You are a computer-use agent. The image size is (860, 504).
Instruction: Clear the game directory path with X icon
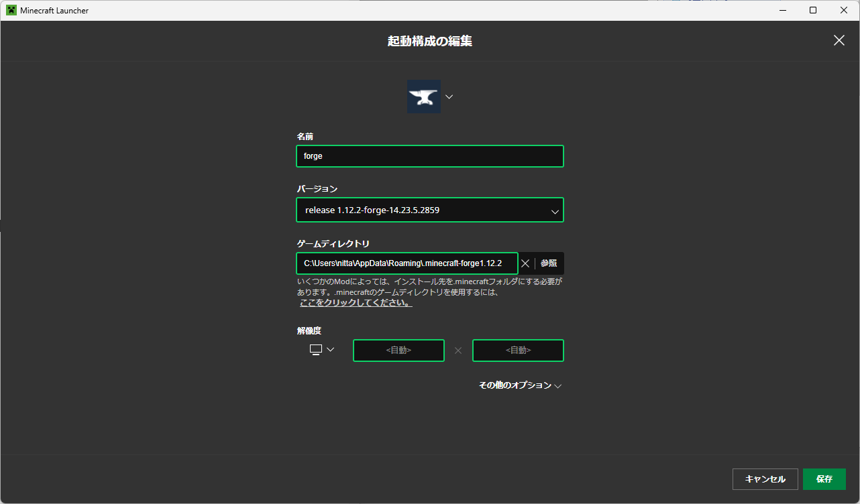(525, 263)
